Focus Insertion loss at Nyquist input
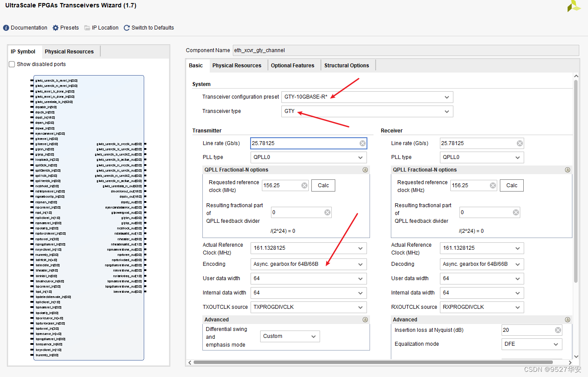This screenshot has height=377, width=588. 532,330
